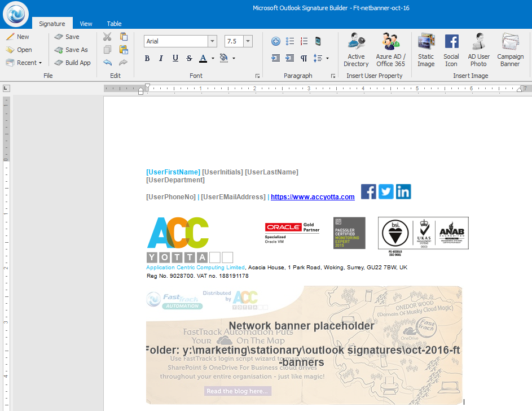Select the Network banner placeholder image
The width and height of the screenshot is (532, 411).
[x=304, y=345]
